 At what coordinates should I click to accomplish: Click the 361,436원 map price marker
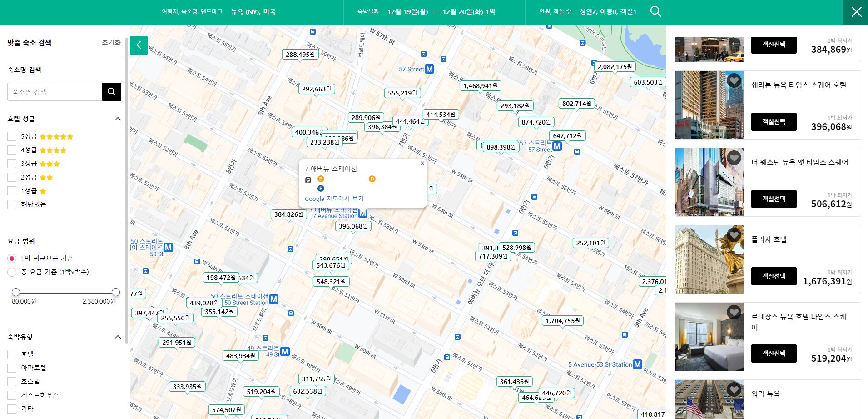pos(515,382)
